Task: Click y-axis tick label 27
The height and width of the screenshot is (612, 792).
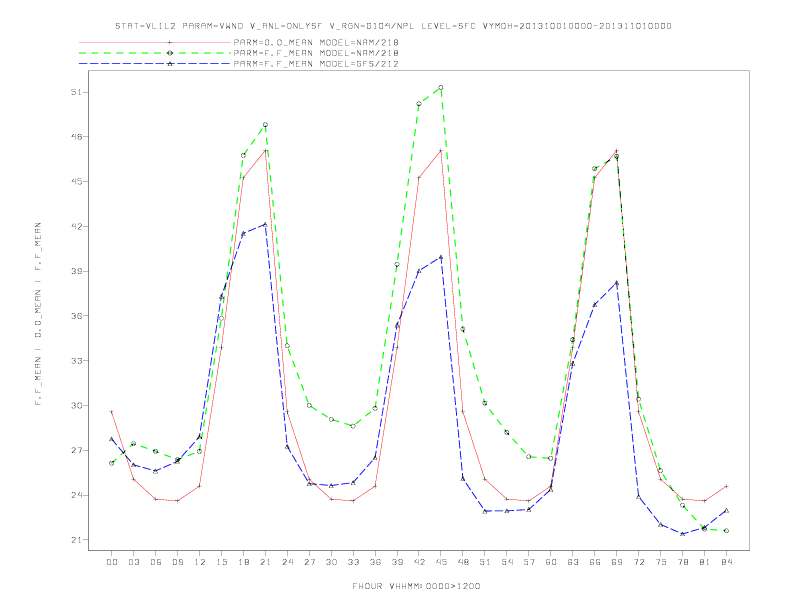Action: coord(77,450)
